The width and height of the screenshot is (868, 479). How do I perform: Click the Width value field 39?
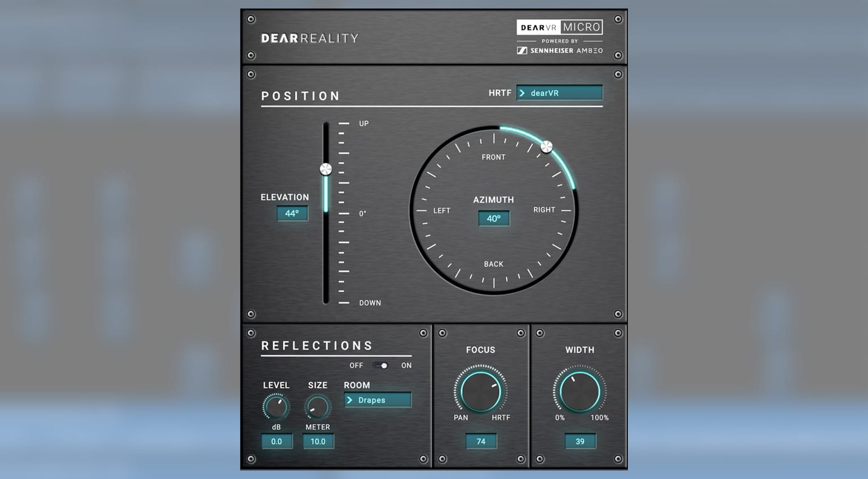580,442
